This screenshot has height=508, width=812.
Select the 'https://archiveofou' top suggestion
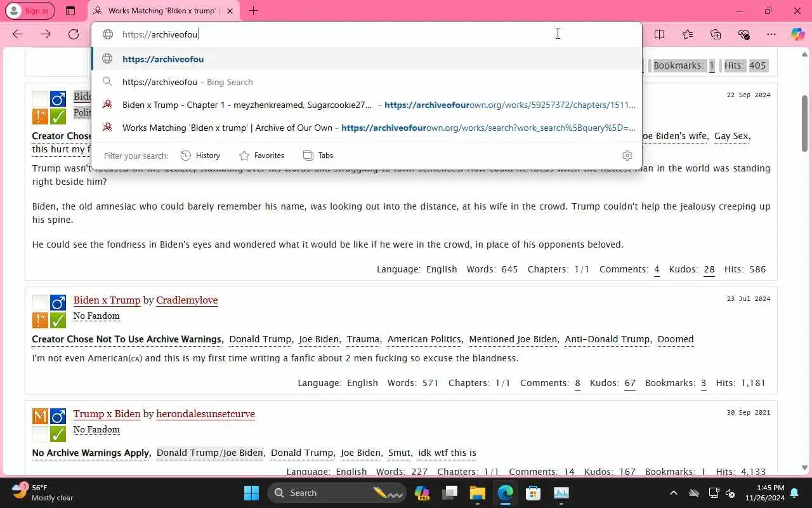point(367,59)
